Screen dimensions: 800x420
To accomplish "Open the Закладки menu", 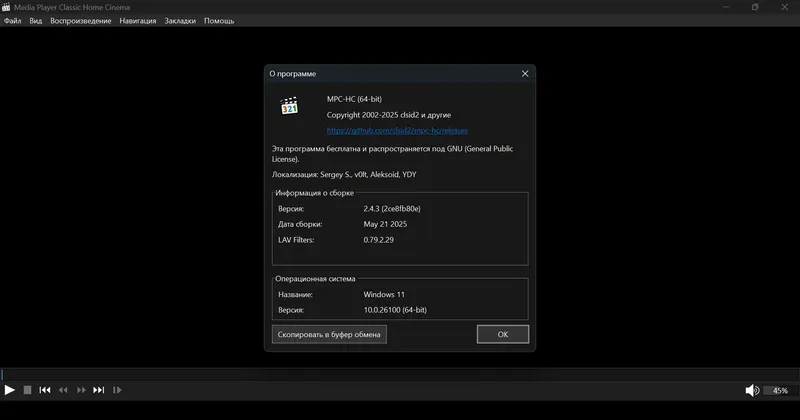I will point(180,21).
